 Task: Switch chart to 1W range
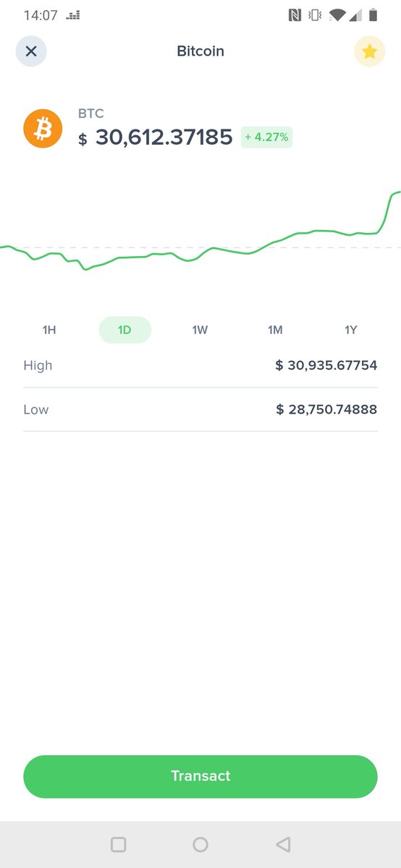coord(200,330)
